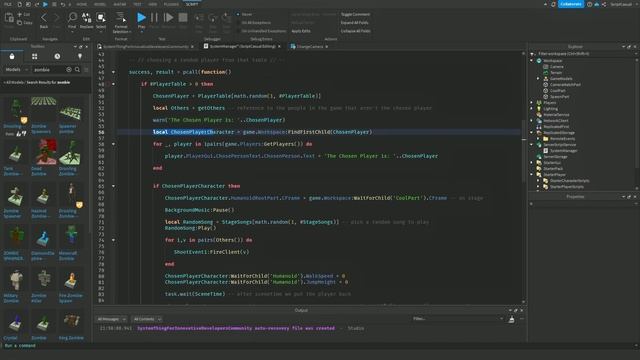Click the quick-access Play icon in title bar
Image resolution: width=640 pixels, height=360 pixels.
(x=45, y=4)
